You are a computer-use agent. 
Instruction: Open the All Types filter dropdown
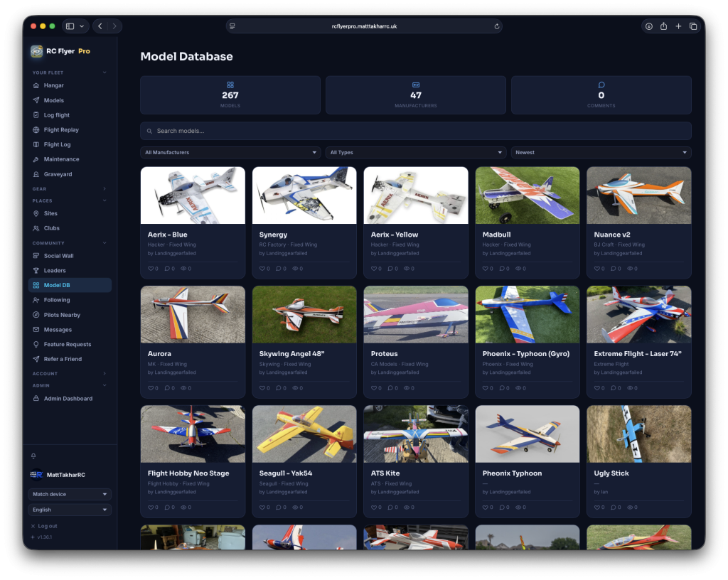coord(415,153)
